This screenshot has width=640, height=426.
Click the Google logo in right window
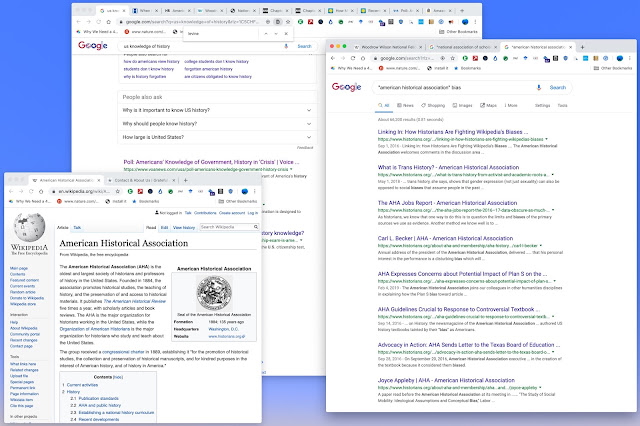tap(347, 87)
